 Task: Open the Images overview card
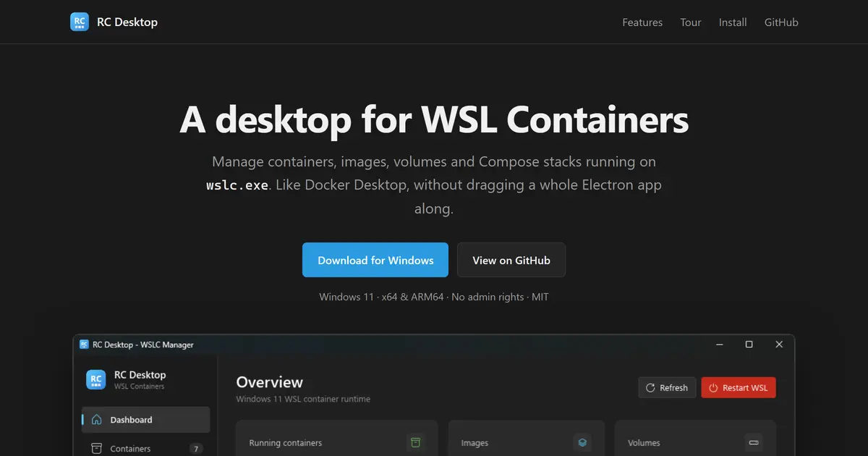click(527, 438)
